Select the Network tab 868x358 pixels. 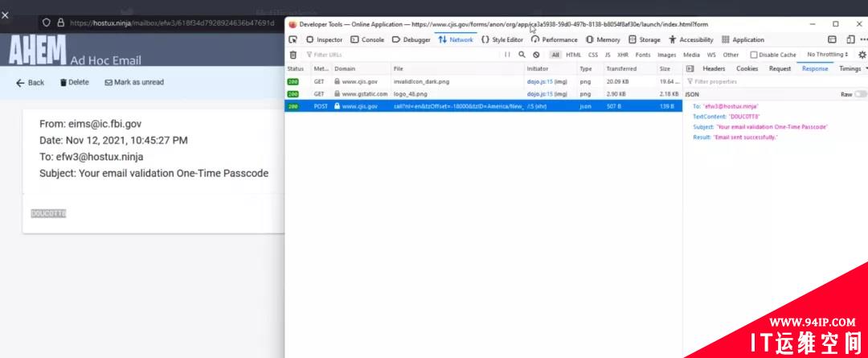(456, 40)
